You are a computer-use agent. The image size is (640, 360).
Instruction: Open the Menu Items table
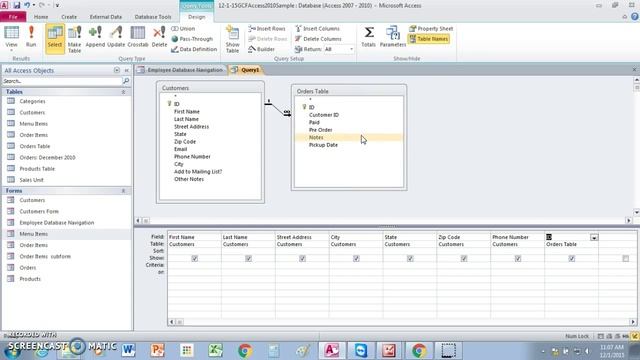[x=33, y=124]
